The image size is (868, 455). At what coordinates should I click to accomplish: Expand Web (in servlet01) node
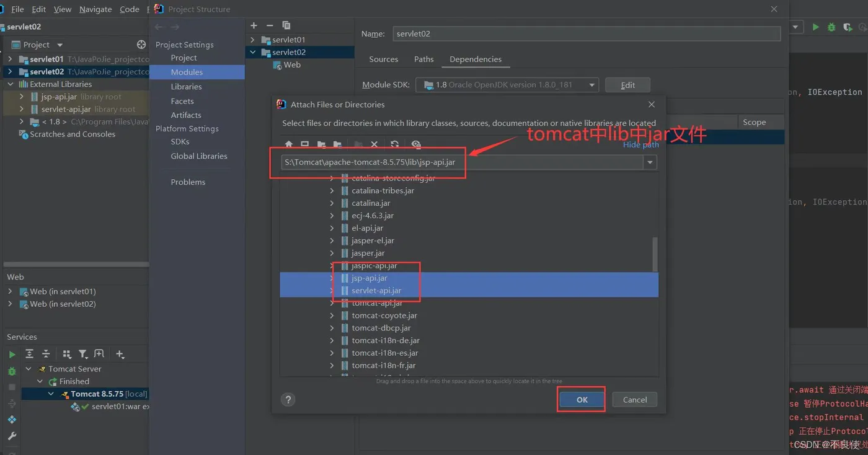coord(11,291)
